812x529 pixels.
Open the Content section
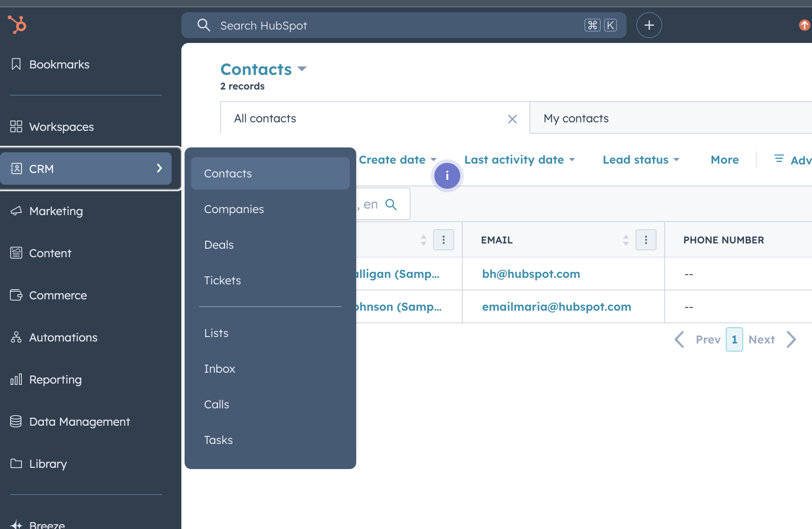click(x=40, y=253)
